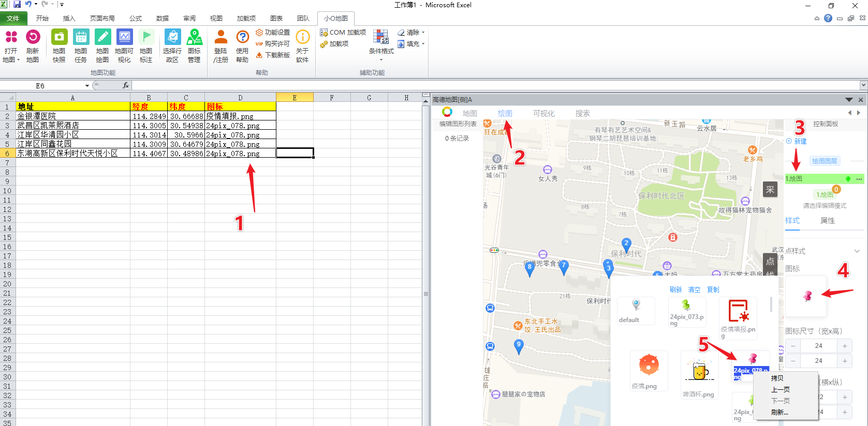The width and height of the screenshot is (868, 426).
Task: Click the Excel help question mark icon
Action: (x=828, y=18)
